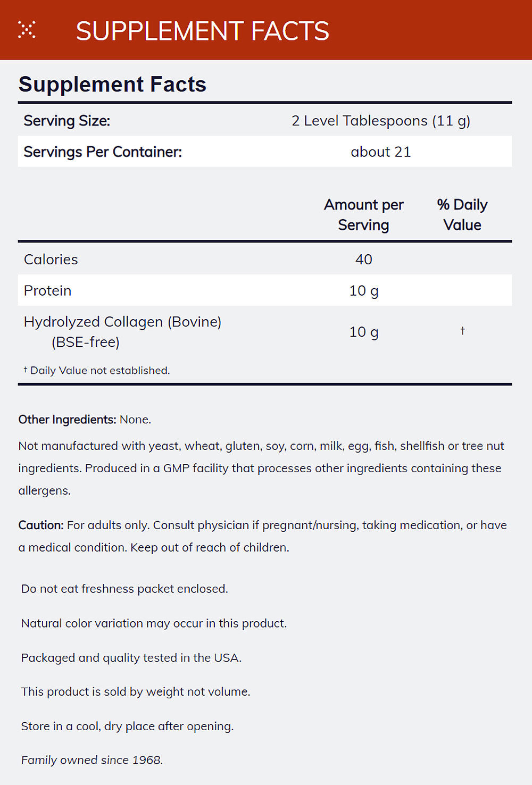Click the dagger symbol in Daily Value column
This screenshot has width=532, height=785.
pyautogui.click(x=462, y=331)
